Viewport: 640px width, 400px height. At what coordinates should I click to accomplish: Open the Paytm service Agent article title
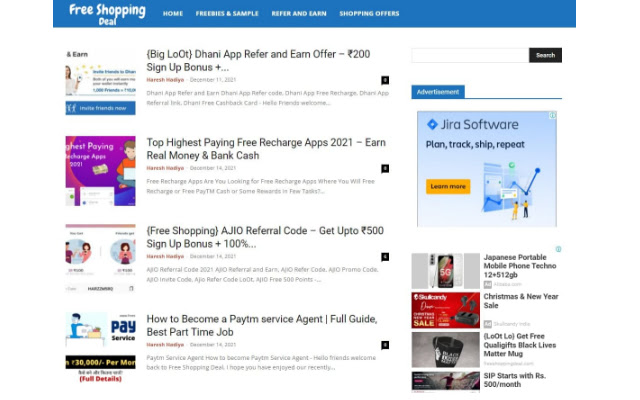coord(262,325)
